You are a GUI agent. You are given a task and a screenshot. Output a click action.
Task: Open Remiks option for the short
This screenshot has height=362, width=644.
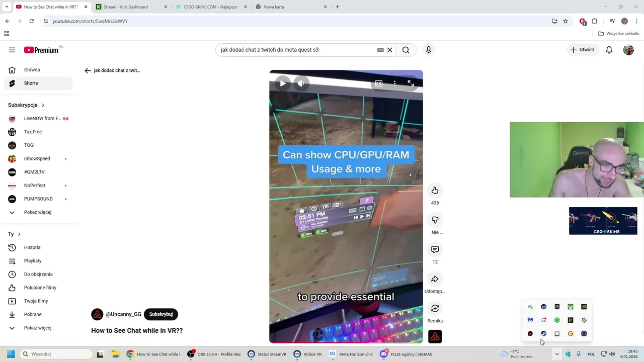click(x=435, y=308)
